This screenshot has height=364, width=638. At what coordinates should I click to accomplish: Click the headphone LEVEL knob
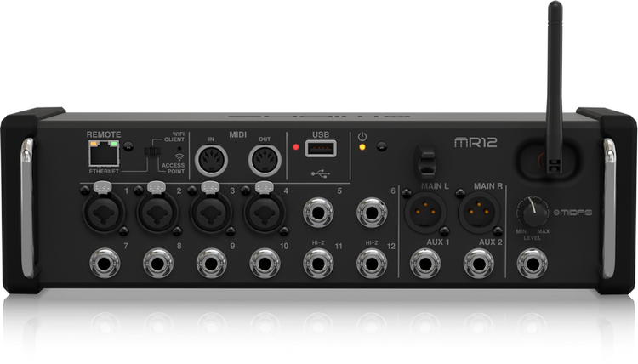point(533,213)
